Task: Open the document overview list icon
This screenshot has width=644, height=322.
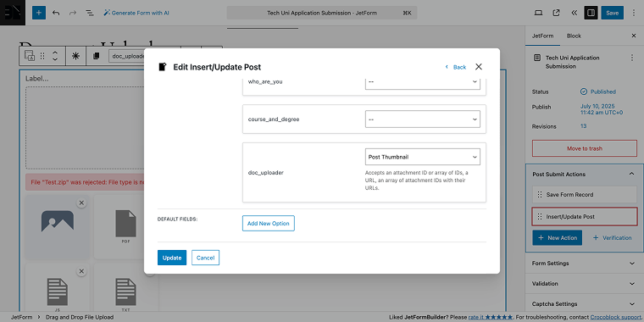Action: (90, 13)
